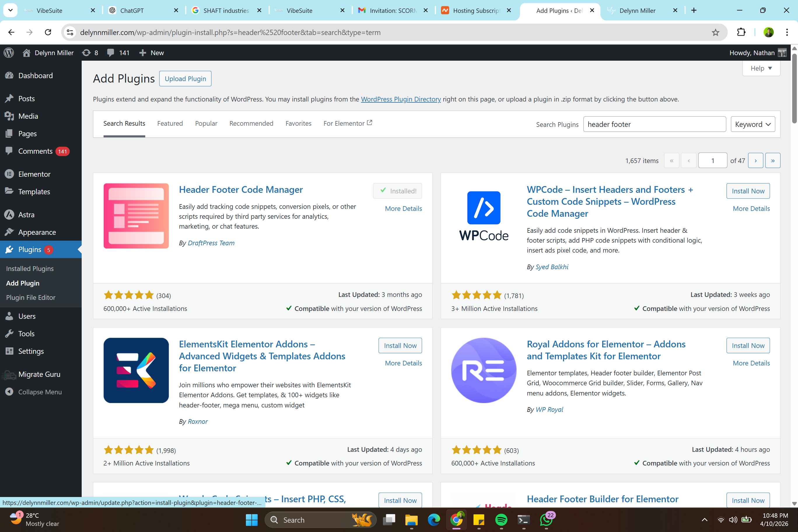Switch to the Featured tab

tap(170, 123)
